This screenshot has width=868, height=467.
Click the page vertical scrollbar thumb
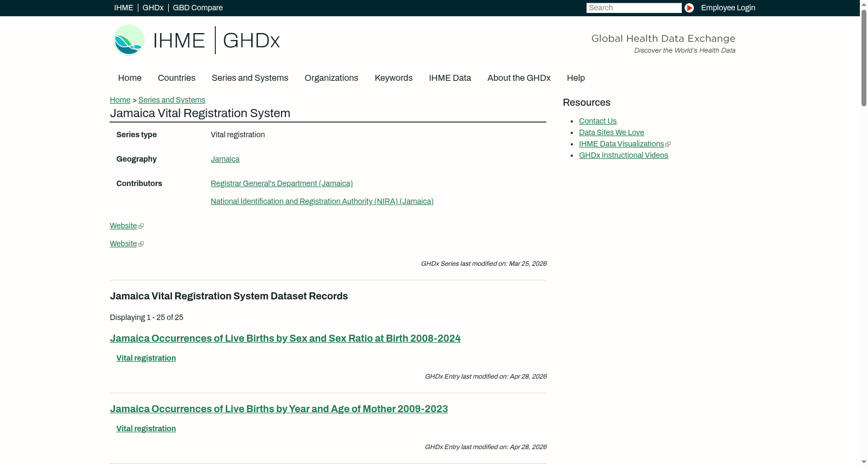864,57
